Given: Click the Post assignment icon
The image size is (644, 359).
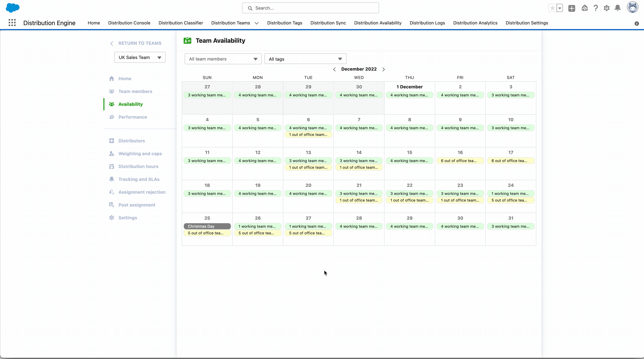Looking at the screenshot, I should pyautogui.click(x=111, y=205).
